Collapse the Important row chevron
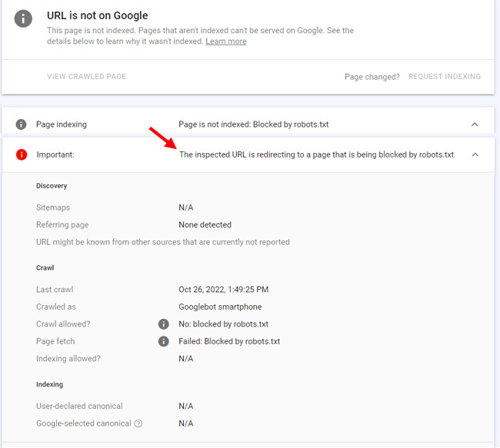Screen dimensions: 500x448 [x=475, y=154]
